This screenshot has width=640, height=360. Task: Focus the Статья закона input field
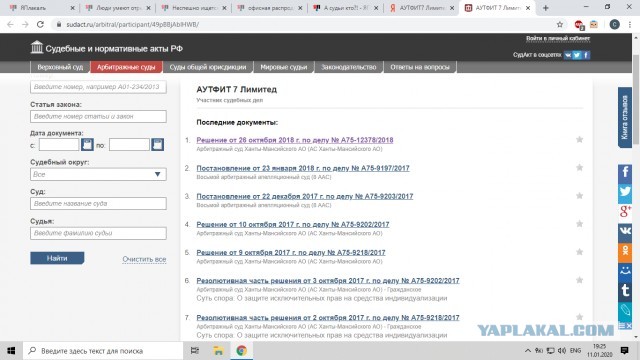point(98,116)
